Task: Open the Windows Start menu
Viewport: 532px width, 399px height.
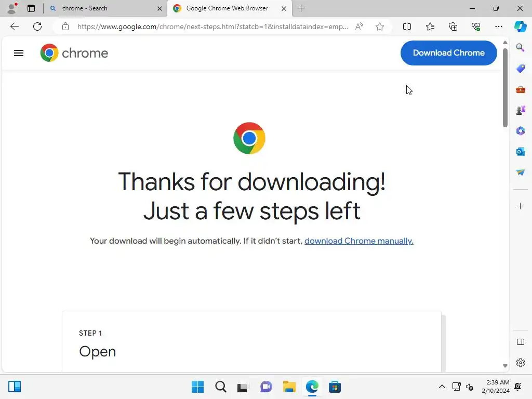Action: coord(197,387)
